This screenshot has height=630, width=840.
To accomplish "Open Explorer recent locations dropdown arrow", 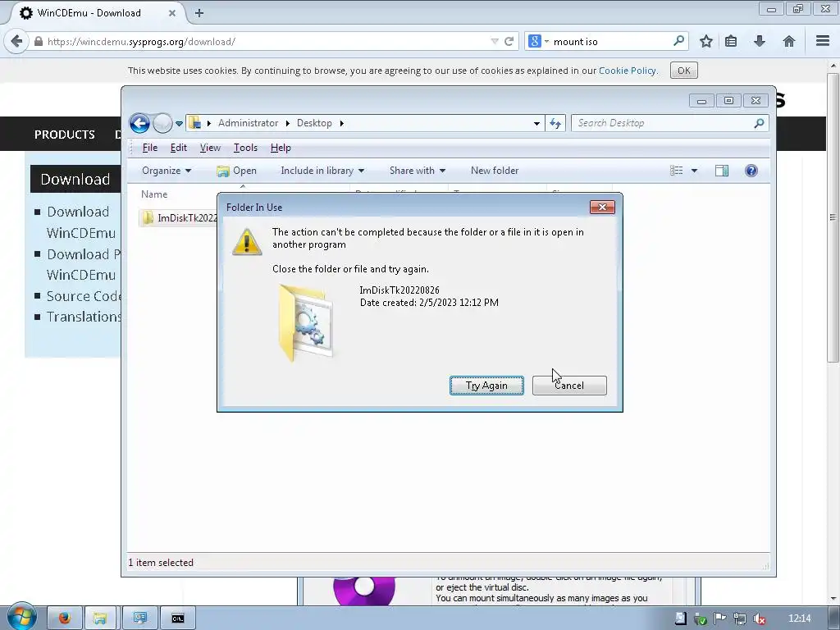I will pyautogui.click(x=179, y=124).
